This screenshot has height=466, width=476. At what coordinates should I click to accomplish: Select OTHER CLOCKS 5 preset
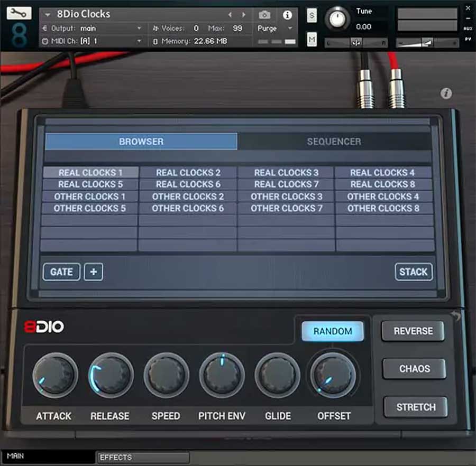point(89,208)
